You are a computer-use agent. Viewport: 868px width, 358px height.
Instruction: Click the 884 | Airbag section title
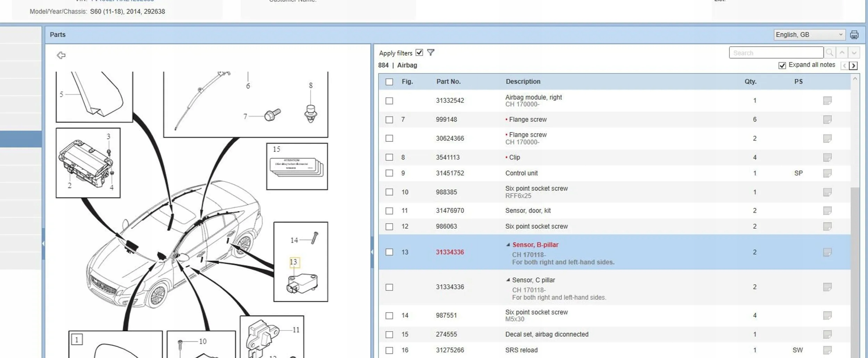(398, 65)
